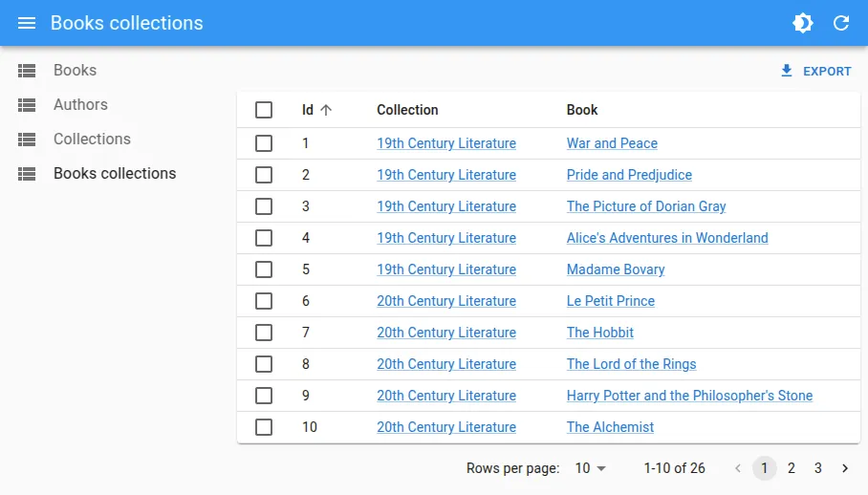Open the Rows per page dropdown
868x495 pixels.
590,468
